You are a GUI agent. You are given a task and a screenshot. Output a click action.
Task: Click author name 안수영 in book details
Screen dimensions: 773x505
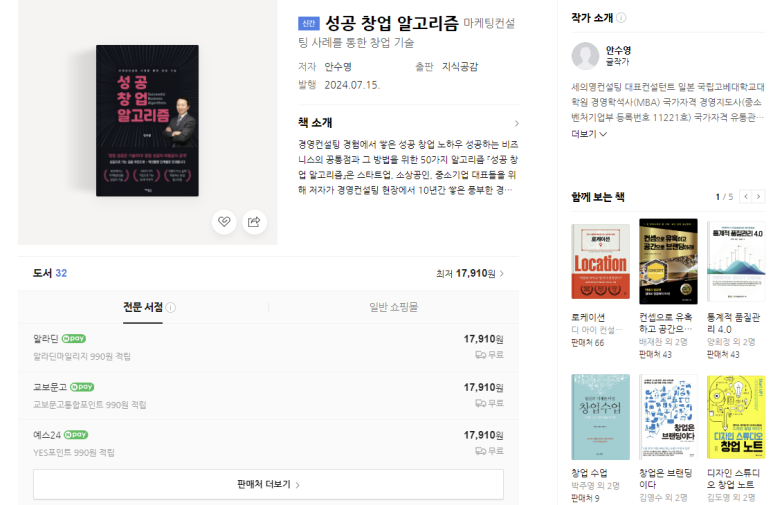point(338,67)
